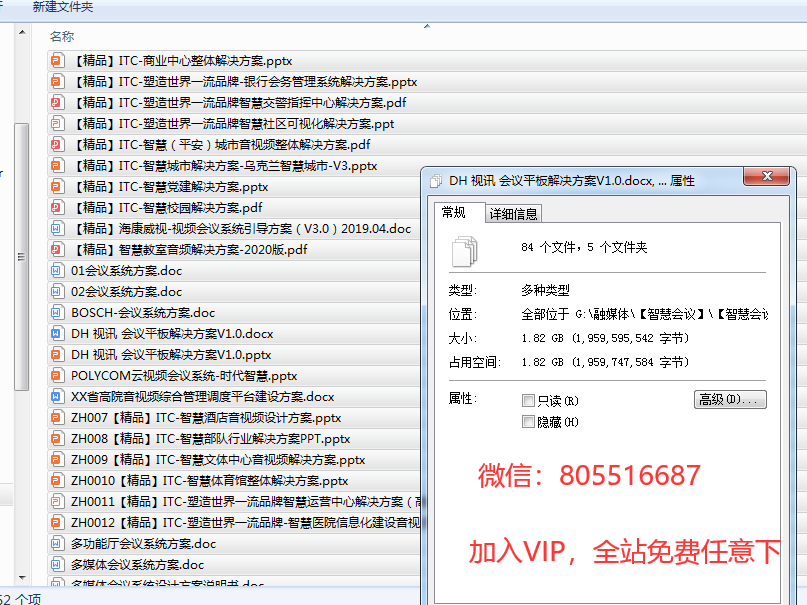Click the size value 1.82 GB (1,959,595,542 字节)
This screenshot has height=605, width=807.
(x=605, y=338)
